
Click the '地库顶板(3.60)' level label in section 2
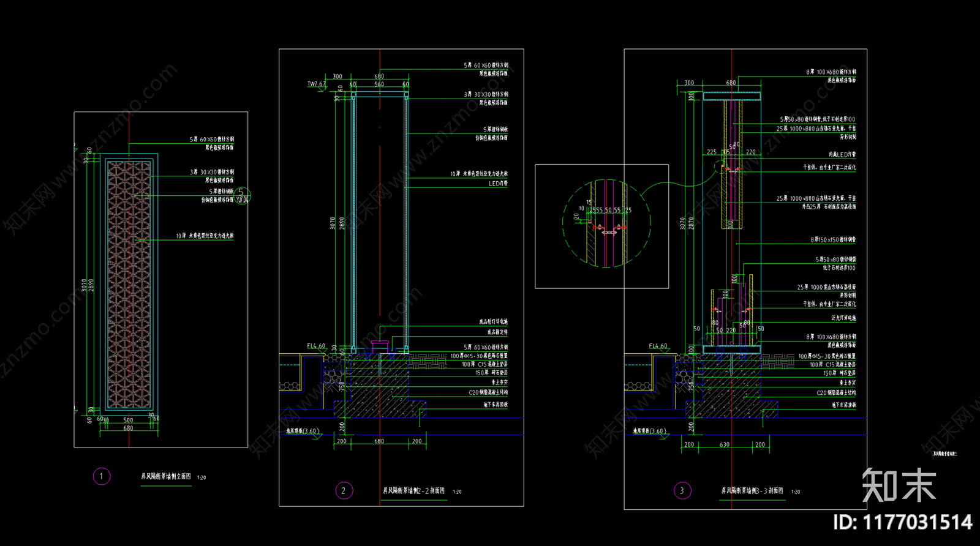point(303,431)
